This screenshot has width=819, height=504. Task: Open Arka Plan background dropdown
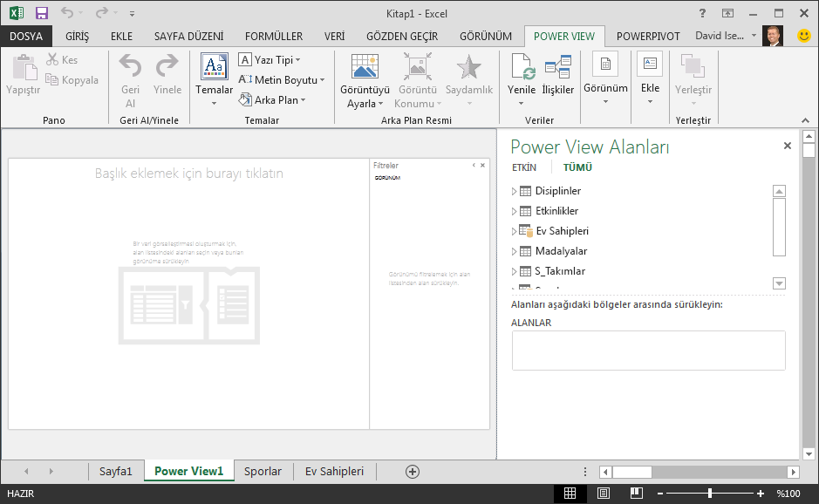(272, 99)
